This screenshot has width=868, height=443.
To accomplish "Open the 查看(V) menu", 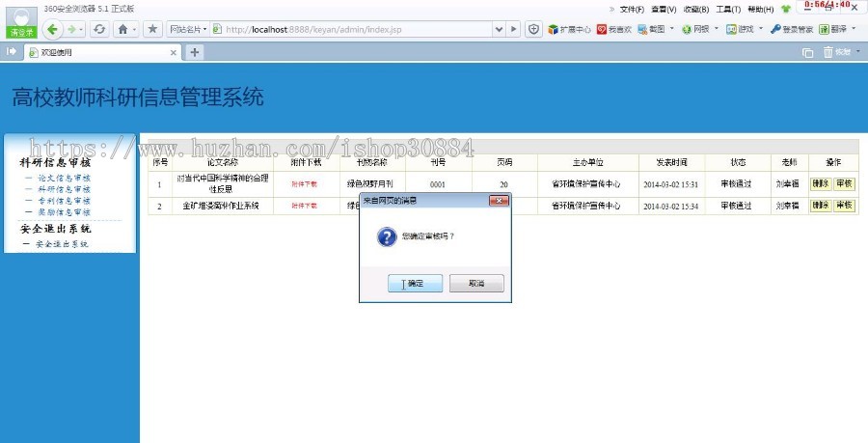I will pos(664,10).
